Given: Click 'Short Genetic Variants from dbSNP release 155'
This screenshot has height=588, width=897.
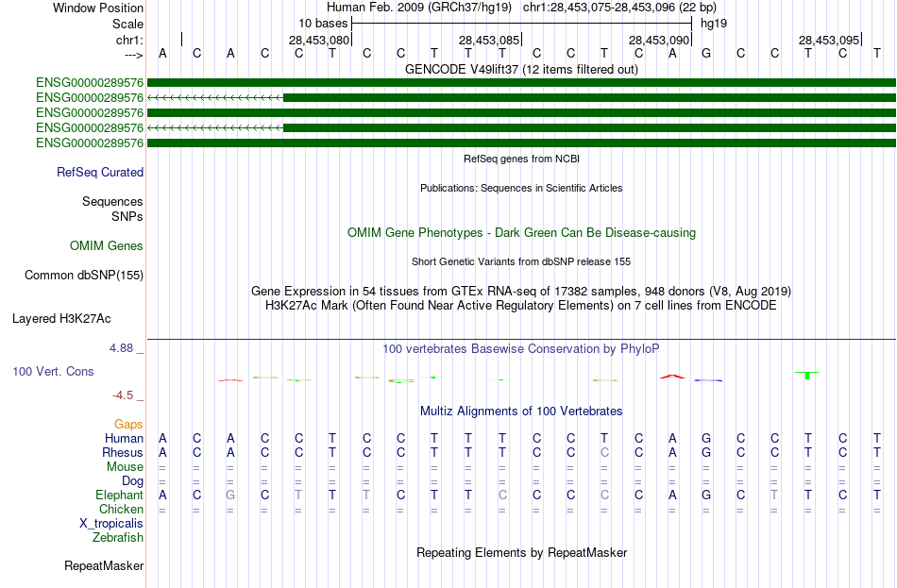Looking at the screenshot, I should (x=521, y=262).
